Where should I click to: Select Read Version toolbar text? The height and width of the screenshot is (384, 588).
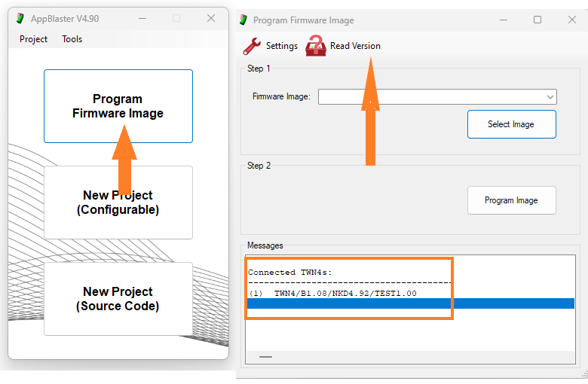[x=355, y=46]
